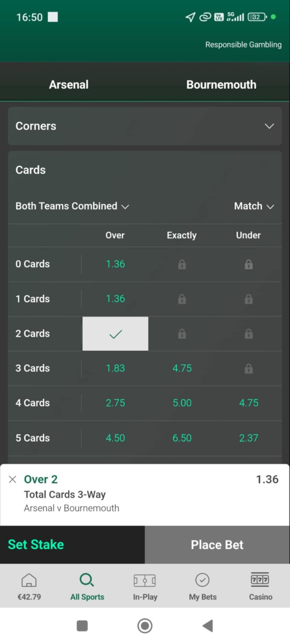Open the Responsible Gambling link
Screen dimensions: 290x644
[x=243, y=45]
